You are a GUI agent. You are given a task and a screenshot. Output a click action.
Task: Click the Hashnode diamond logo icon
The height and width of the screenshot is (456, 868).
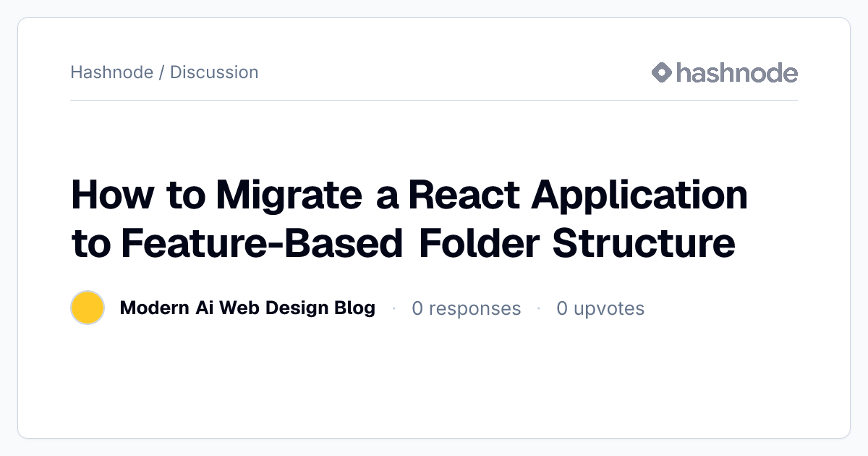coord(662,72)
